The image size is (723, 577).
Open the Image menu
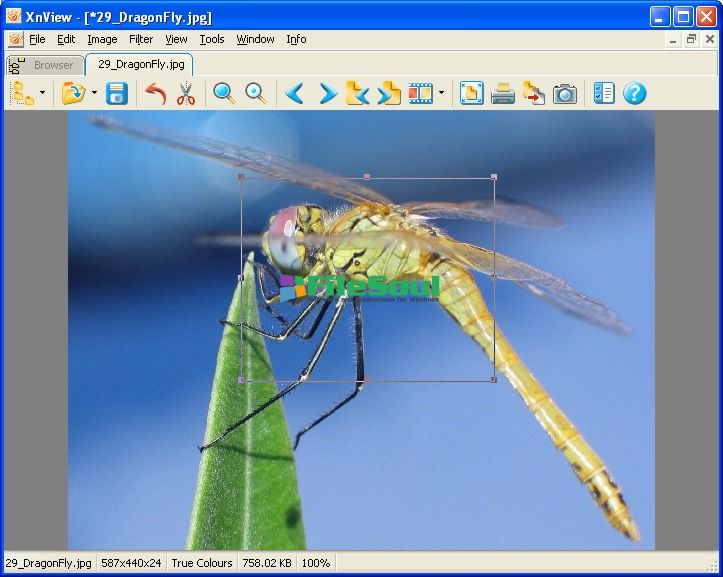click(x=102, y=40)
